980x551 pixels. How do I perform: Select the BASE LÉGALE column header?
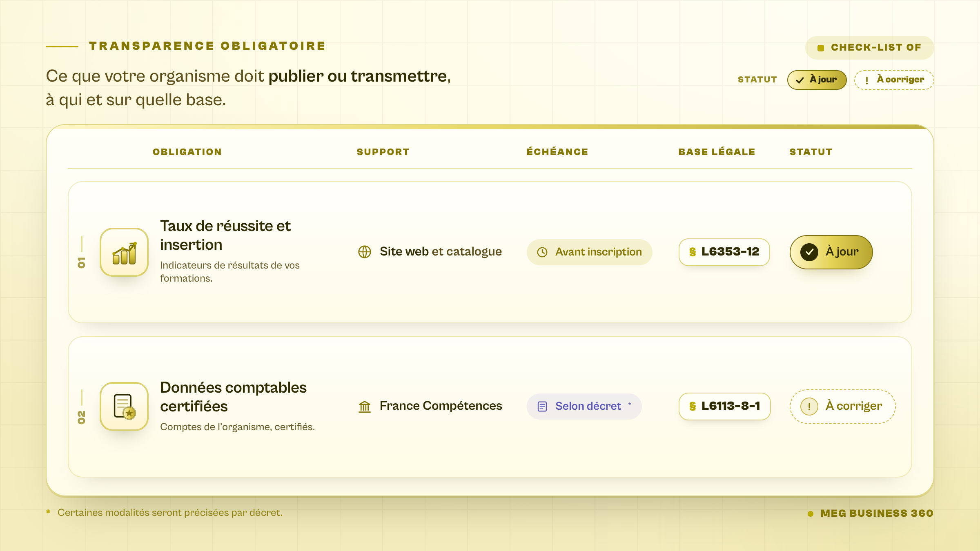[717, 151]
